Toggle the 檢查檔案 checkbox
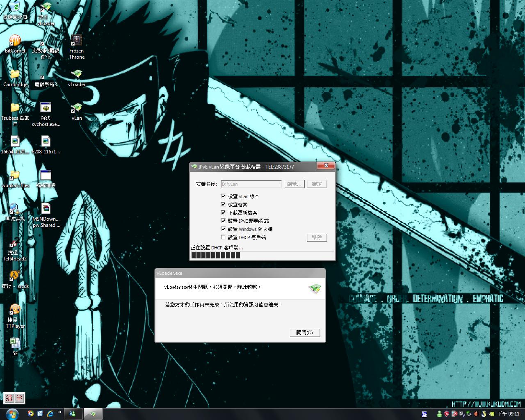The width and height of the screenshot is (525, 420). click(223, 204)
